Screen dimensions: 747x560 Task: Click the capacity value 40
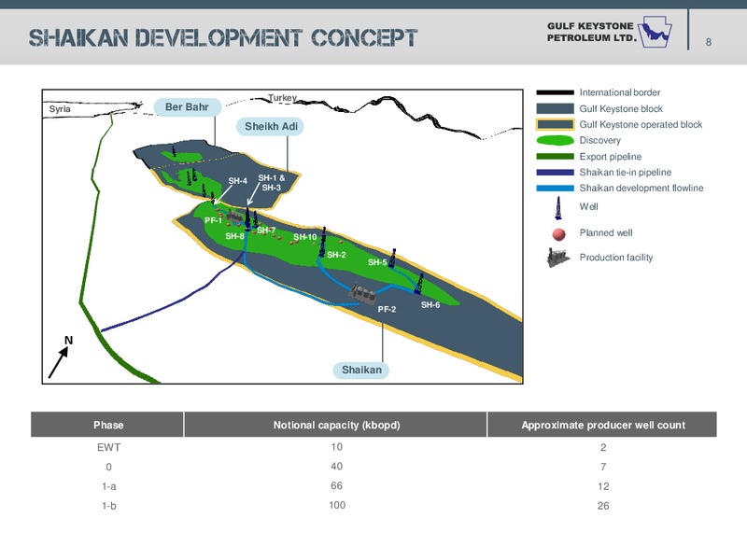click(x=336, y=466)
